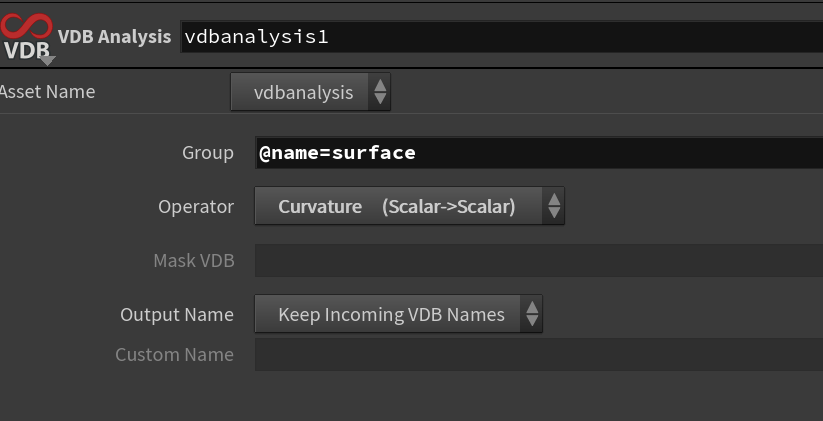Open the Operator dropdown showing Curvature

[x=409, y=206]
